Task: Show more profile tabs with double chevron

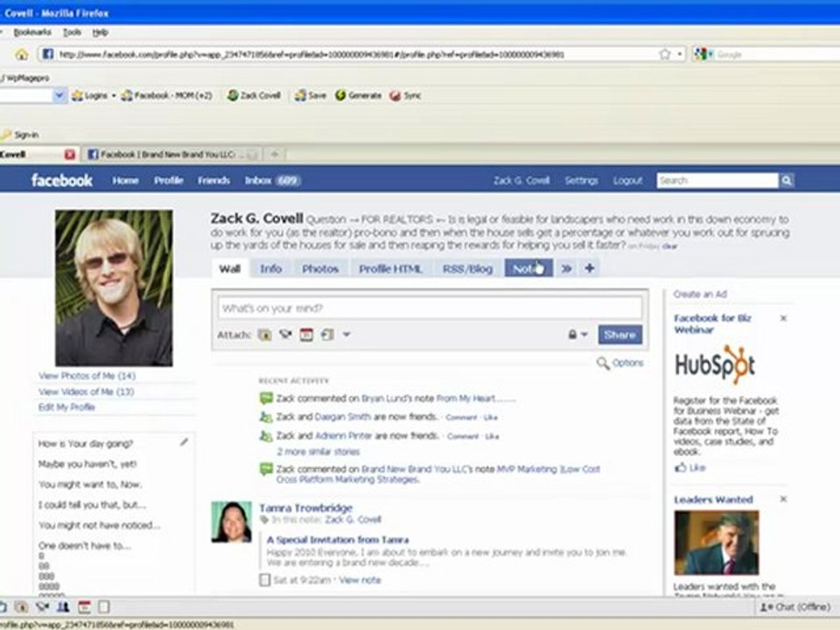Action: tap(566, 269)
